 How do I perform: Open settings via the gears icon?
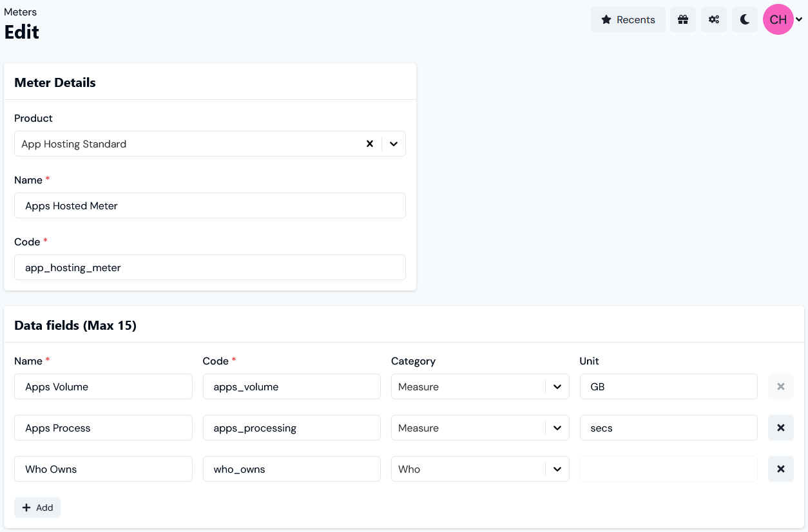[x=713, y=19]
